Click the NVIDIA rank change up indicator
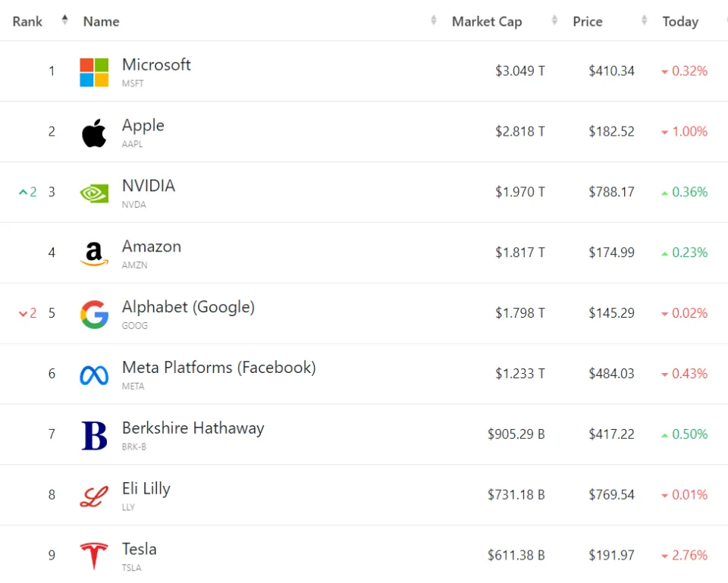This screenshot has width=728, height=583. pyautogui.click(x=27, y=192)
